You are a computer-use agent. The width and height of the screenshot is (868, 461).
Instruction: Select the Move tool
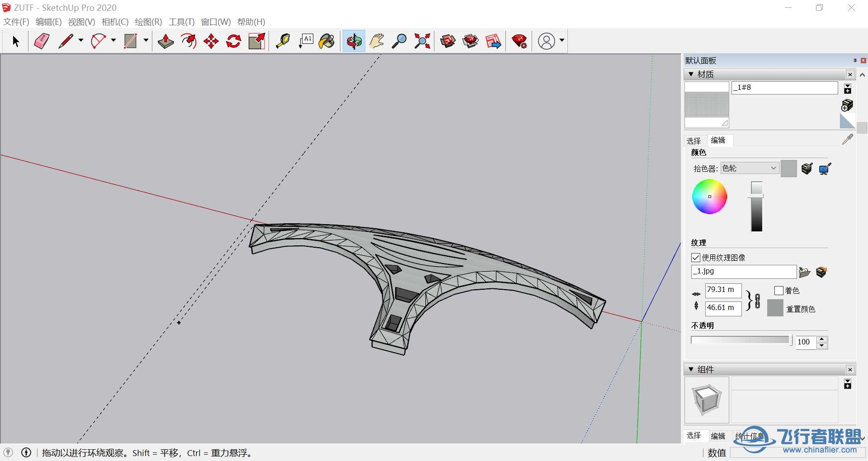tap(211, 41)
